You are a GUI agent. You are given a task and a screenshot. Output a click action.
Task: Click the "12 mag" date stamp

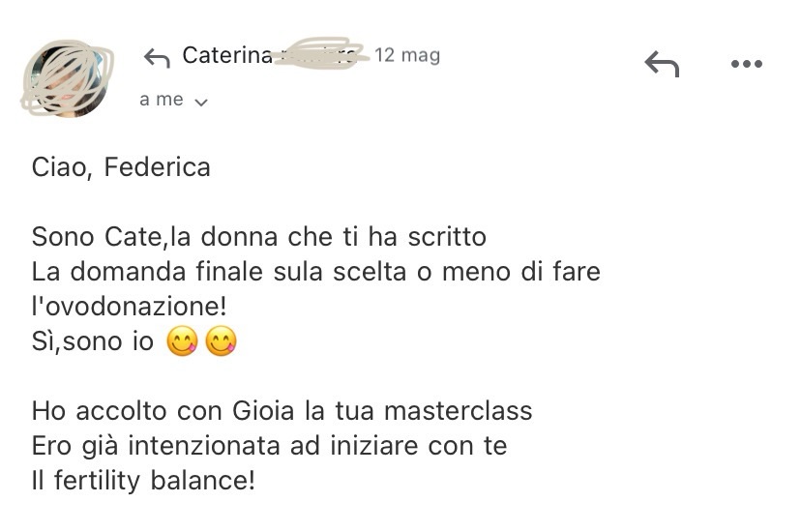[x=407, y=55]
